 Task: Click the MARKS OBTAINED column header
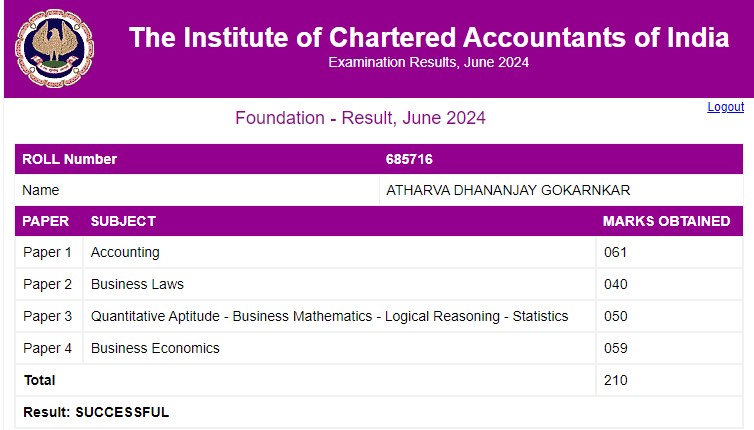pyautogui.click(x=666, y=221)
